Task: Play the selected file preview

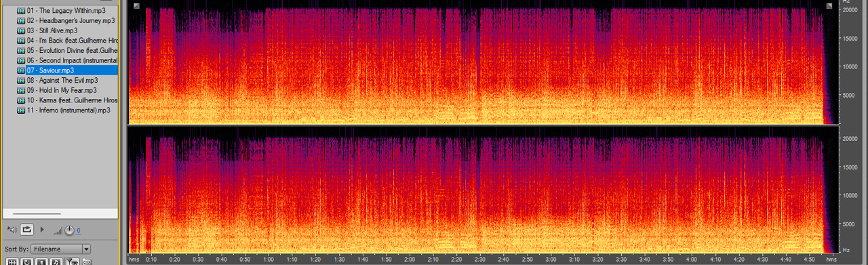Action: (x=42, y=229)
